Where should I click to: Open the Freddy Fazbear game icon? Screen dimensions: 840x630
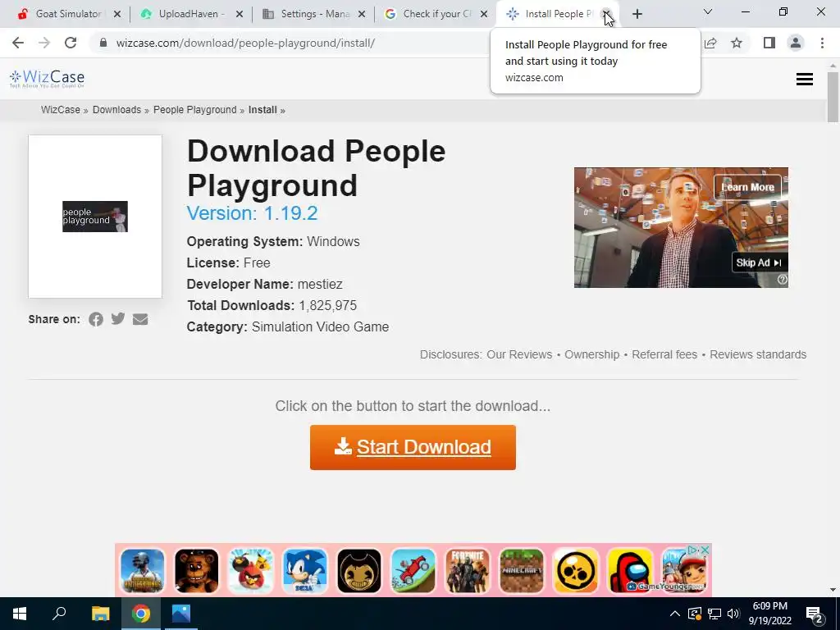point(197,571)
